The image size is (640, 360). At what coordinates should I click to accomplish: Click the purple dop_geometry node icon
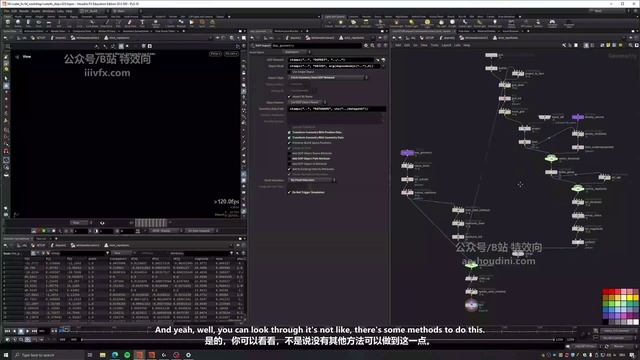point(407,153)
